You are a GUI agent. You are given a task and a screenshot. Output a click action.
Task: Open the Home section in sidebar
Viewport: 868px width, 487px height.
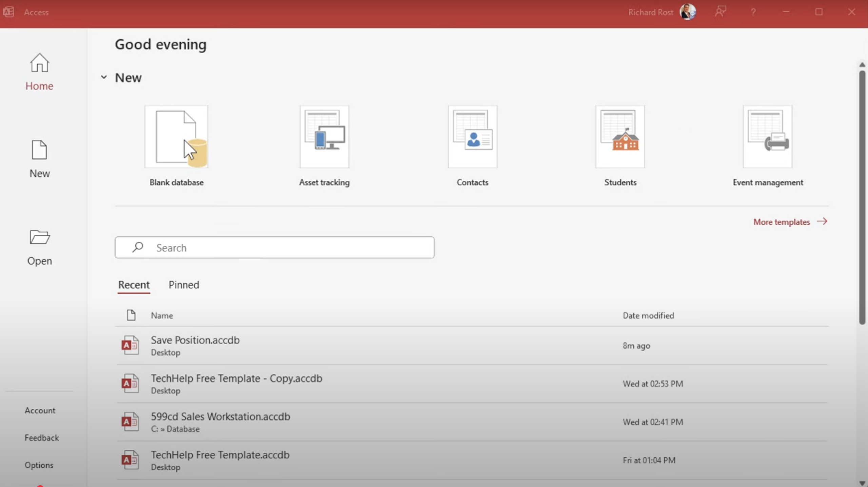point(39,72)
